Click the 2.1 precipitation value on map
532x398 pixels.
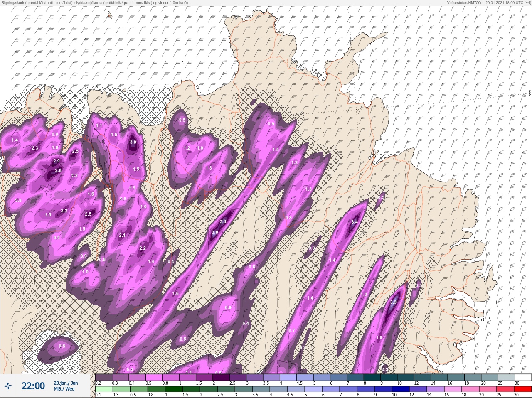pos(122,236)
